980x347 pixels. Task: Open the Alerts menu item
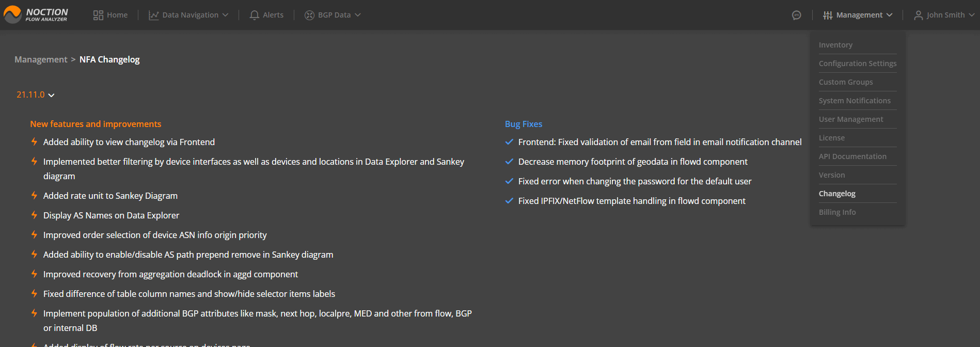(273, 15)
